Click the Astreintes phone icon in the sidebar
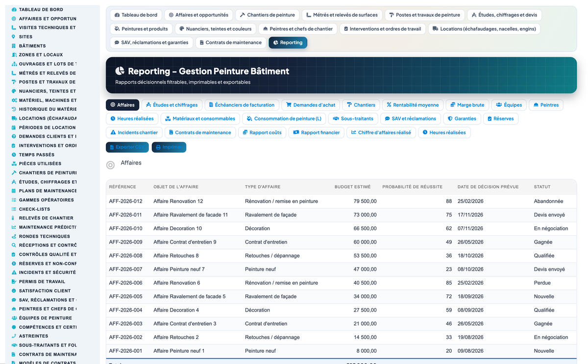Image resolution: width=588 pixels, height=364 pixels. point(14,336)
